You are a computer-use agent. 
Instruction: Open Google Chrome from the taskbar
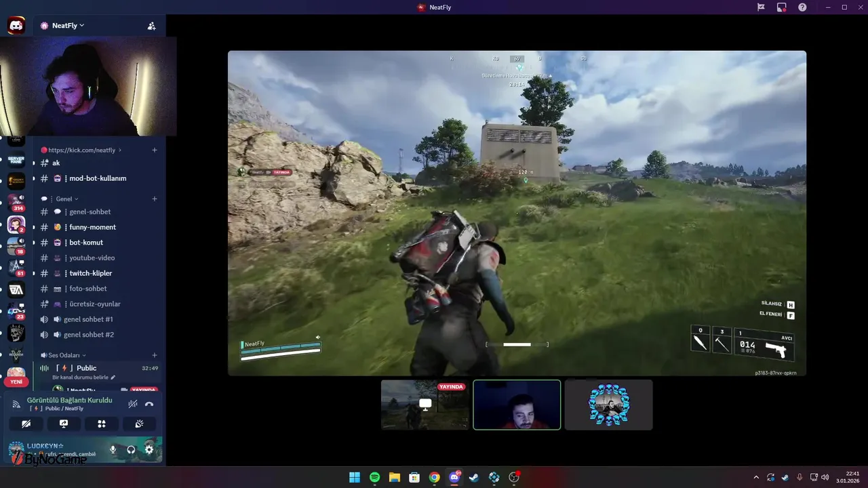(434, 477)
